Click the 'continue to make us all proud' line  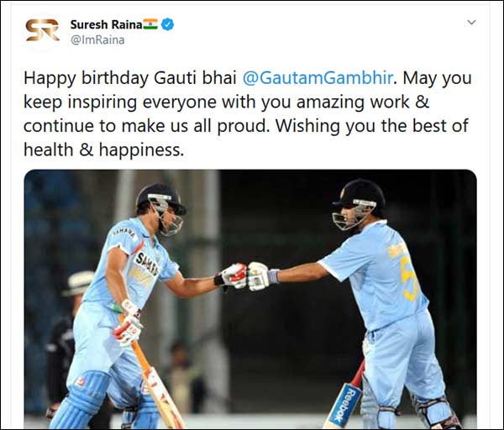point(145,126)
